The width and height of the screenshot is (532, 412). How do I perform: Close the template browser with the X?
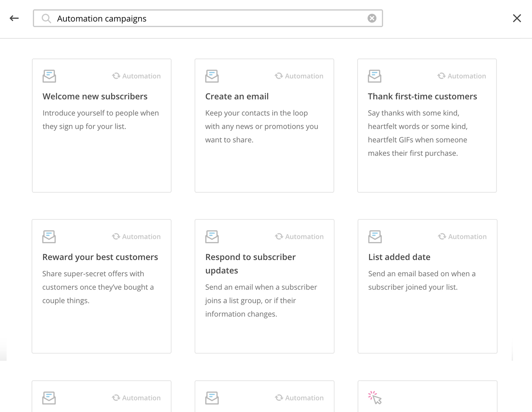517,18
